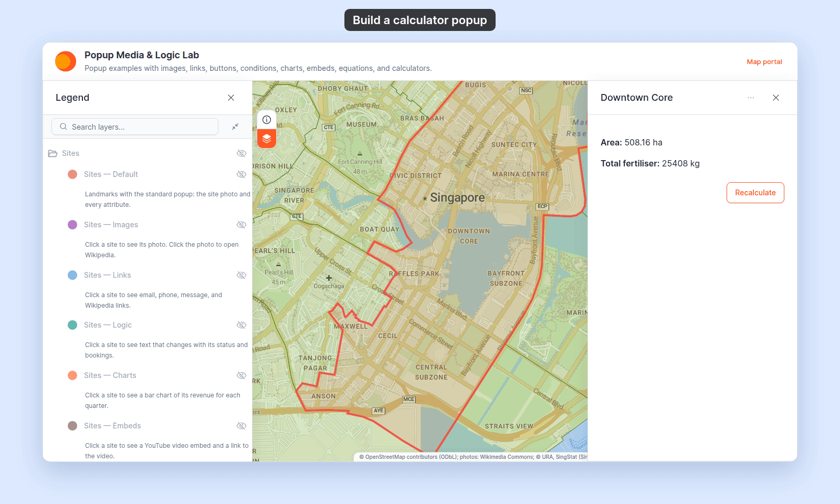
Task: Click the Sites — Default color swatch
Action: coord(72,174)
